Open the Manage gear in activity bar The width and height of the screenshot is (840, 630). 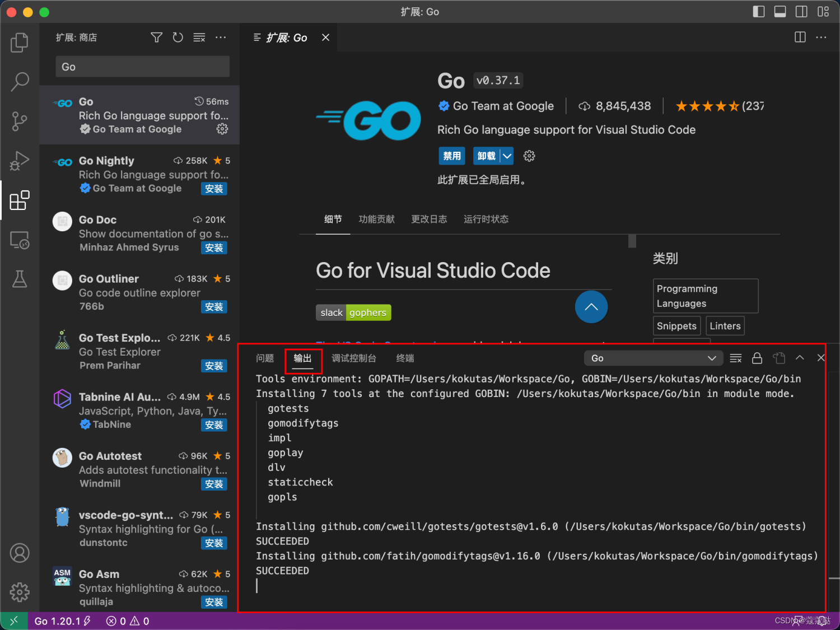pyautogui.click(x=20, y=592)
